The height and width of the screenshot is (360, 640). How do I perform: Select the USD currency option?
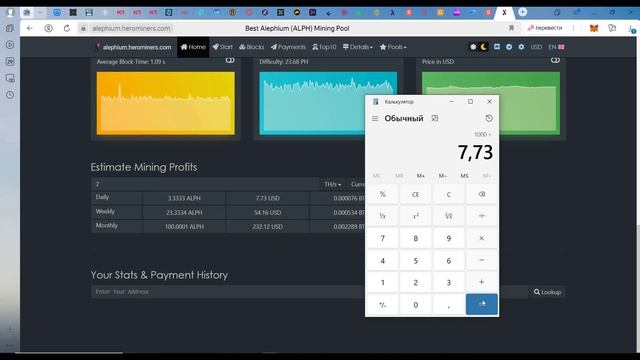click(x=536, y=47)
